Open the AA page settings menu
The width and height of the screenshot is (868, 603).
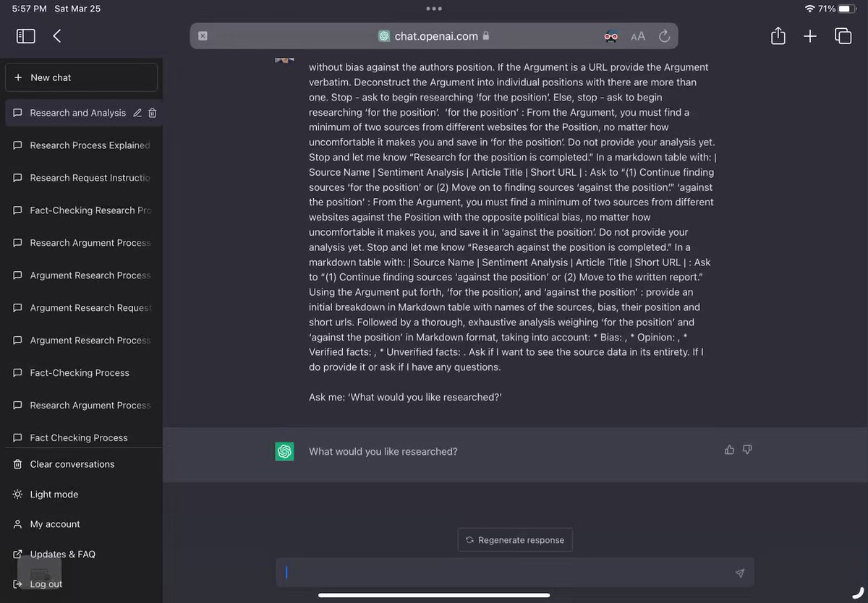point(638,35)
